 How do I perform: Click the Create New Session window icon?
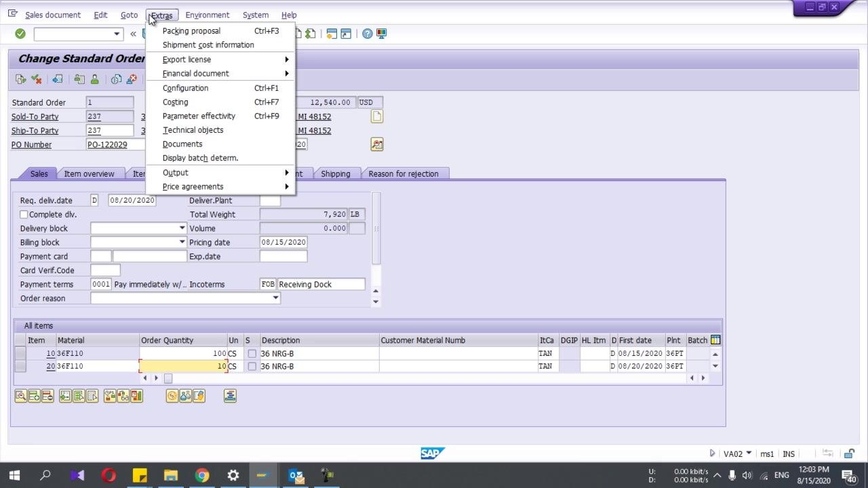click(332, 33)
